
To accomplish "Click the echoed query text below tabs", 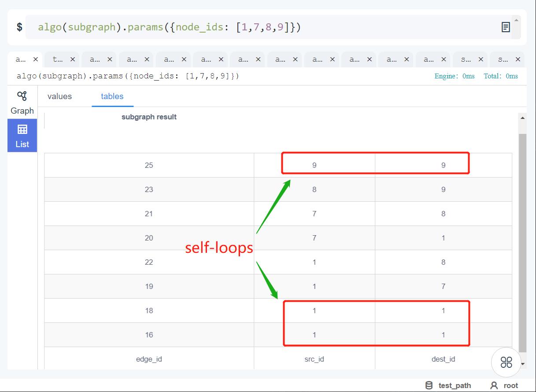I will [128, 76].
